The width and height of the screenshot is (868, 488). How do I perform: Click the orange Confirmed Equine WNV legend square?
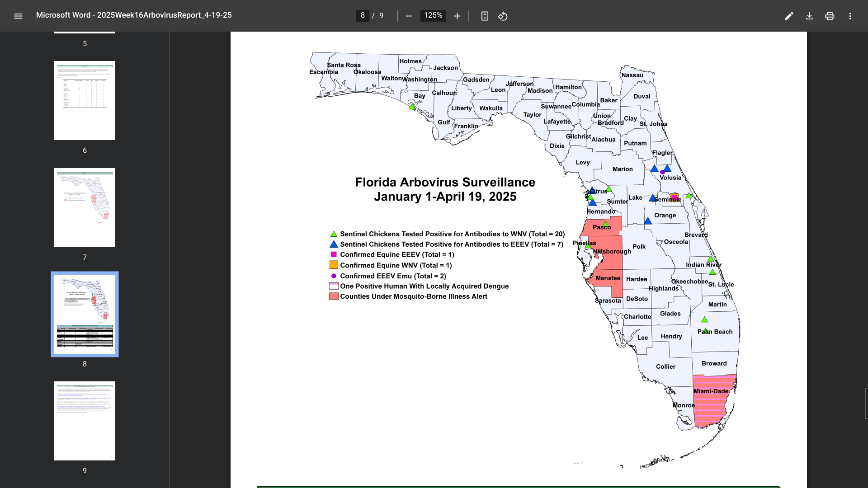(334, 265)
